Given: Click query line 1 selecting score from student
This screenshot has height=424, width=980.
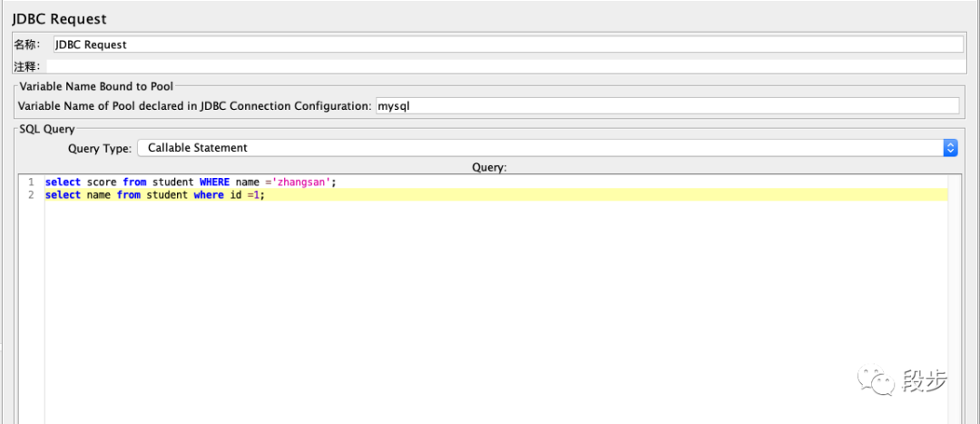Looking at the screenshot, I should [x=191, y=182].
